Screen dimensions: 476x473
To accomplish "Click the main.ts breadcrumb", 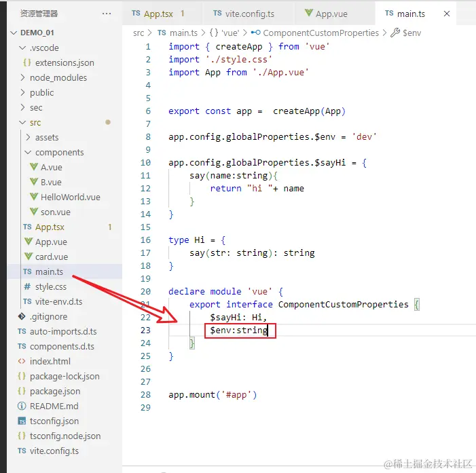I will [183, 33].
